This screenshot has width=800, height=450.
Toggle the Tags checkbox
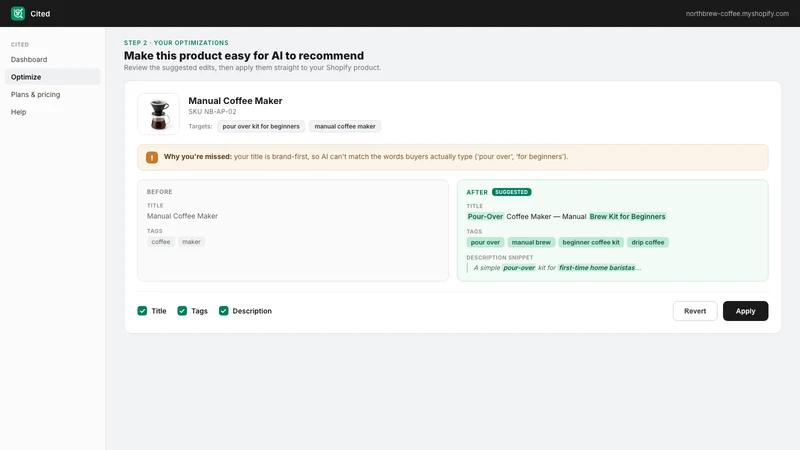tap(182, 311)
